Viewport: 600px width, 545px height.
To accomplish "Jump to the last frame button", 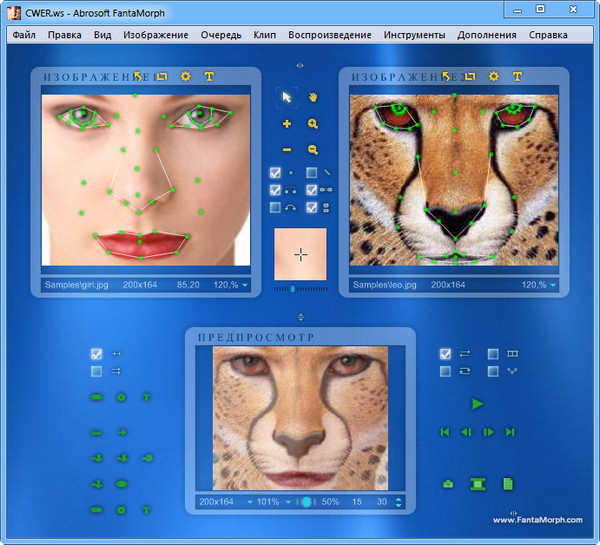I will (x=510, y=432).
